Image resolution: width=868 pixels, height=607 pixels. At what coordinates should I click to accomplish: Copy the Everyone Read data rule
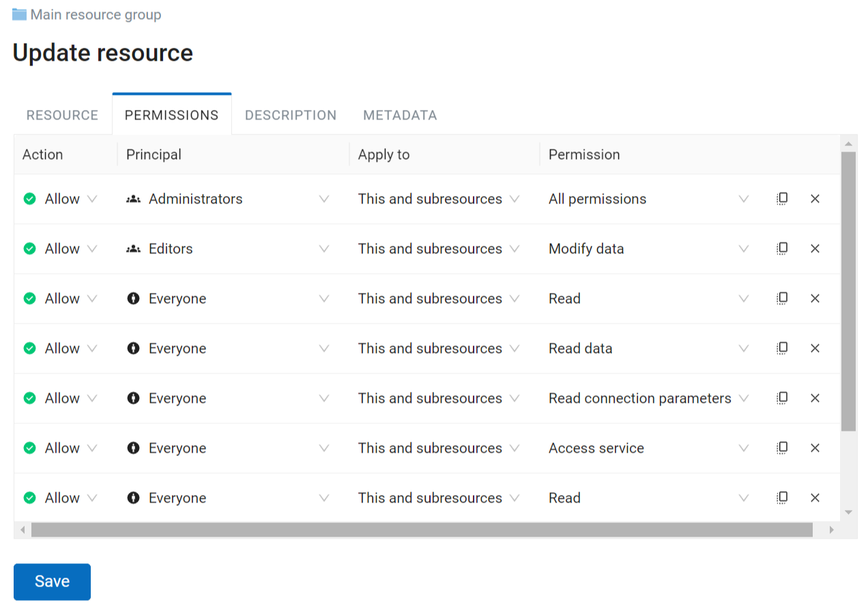782,348
